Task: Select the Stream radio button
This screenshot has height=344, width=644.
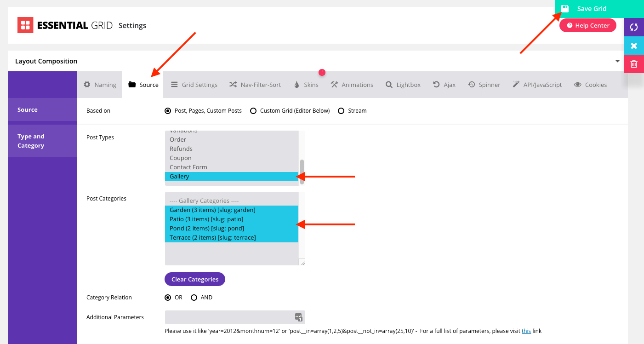Action: [341, 110]
